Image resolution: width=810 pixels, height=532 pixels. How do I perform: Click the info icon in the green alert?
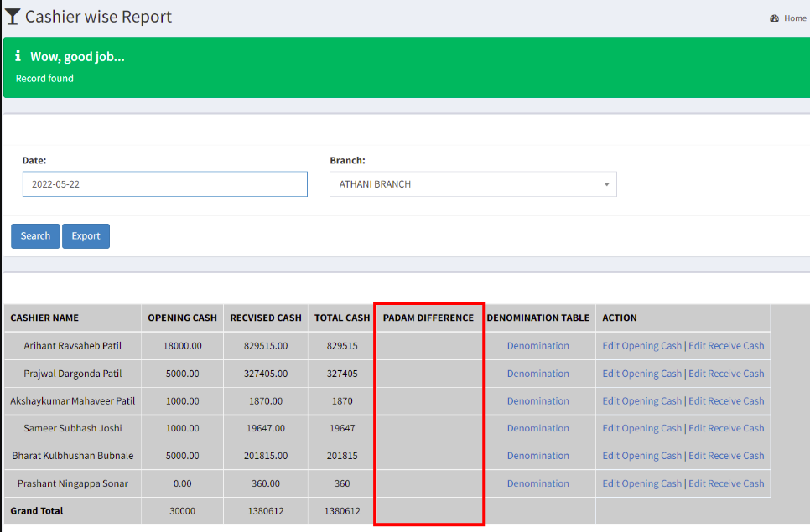[x=18, y=56]
